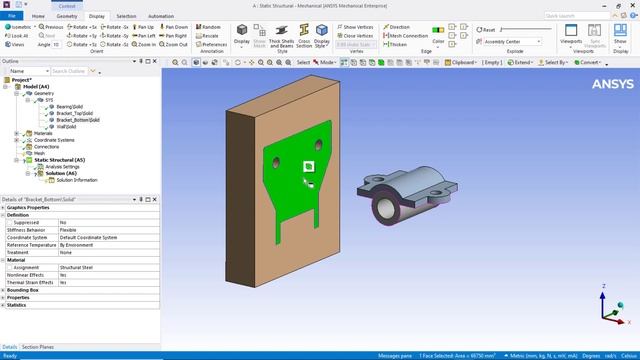
Task: Click Zoom Out in ribbon
Action: coord(173,44)
